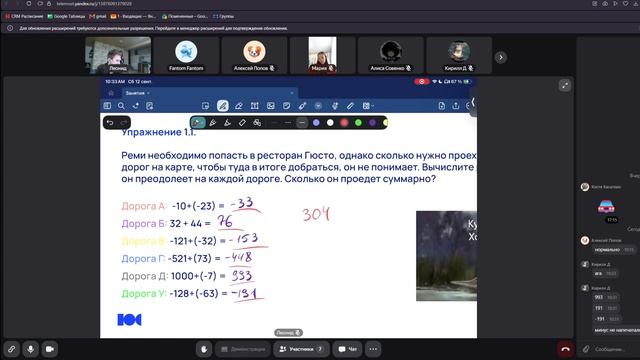
Task: Undo the last stroke
Action: point(110,122)
